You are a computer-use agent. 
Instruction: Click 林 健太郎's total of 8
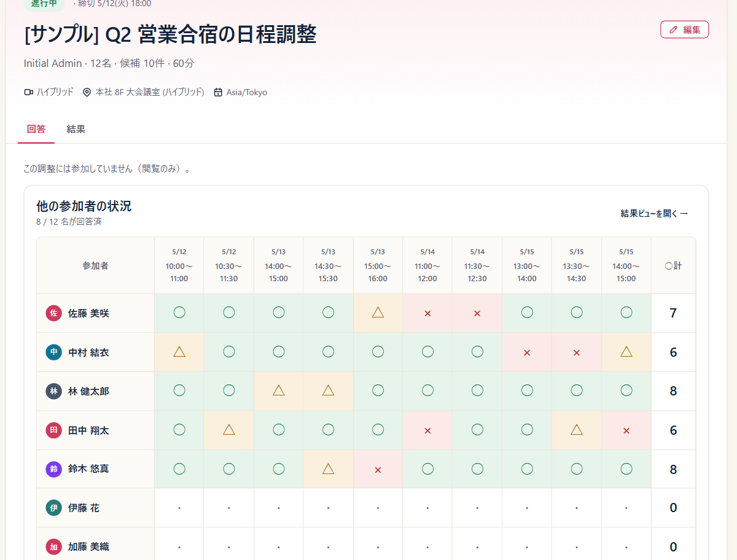(x=673, y=391)
